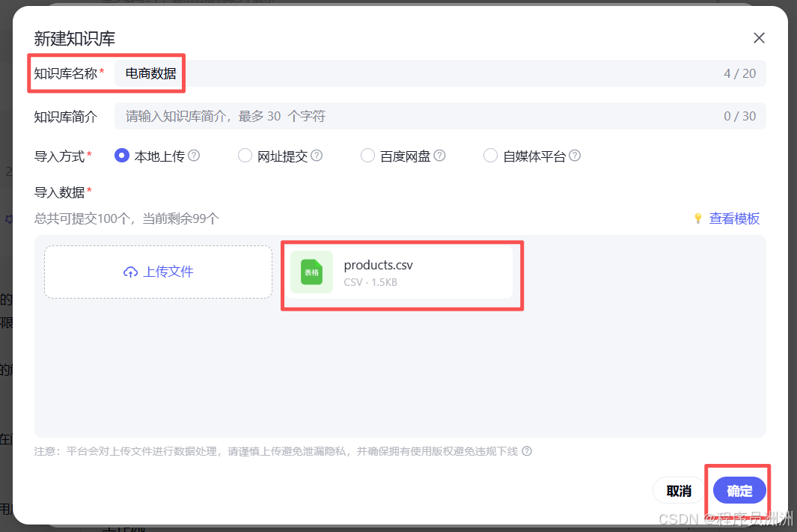
Task: Select the products.csv file name
Action: pos(378,265)
